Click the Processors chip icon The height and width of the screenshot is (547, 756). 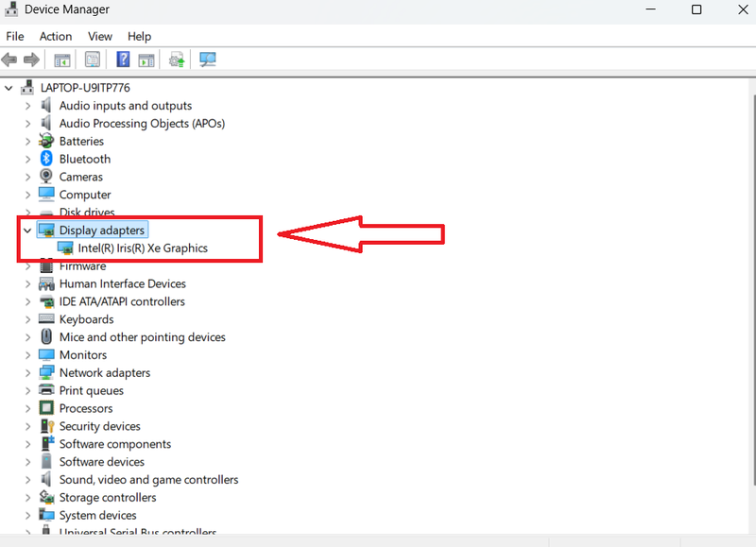pos(46,408)
